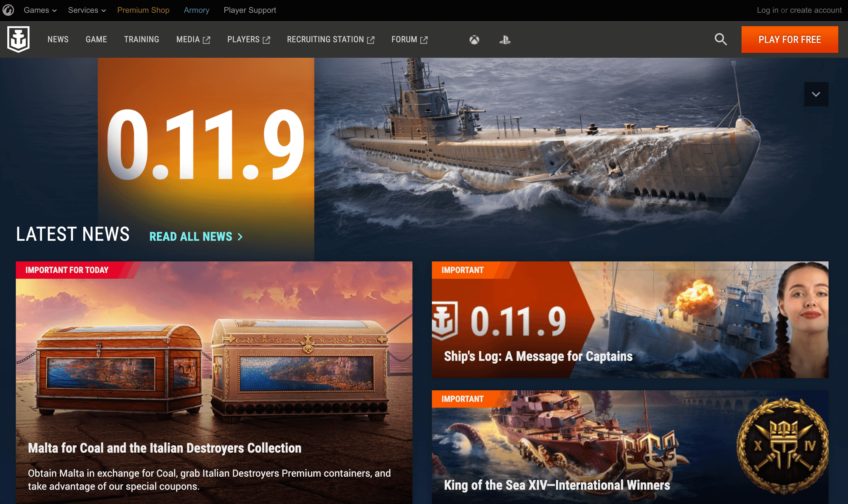Screen dimensions: 848x504
Task: Open the Game menu item
Action: coord(96,40)
